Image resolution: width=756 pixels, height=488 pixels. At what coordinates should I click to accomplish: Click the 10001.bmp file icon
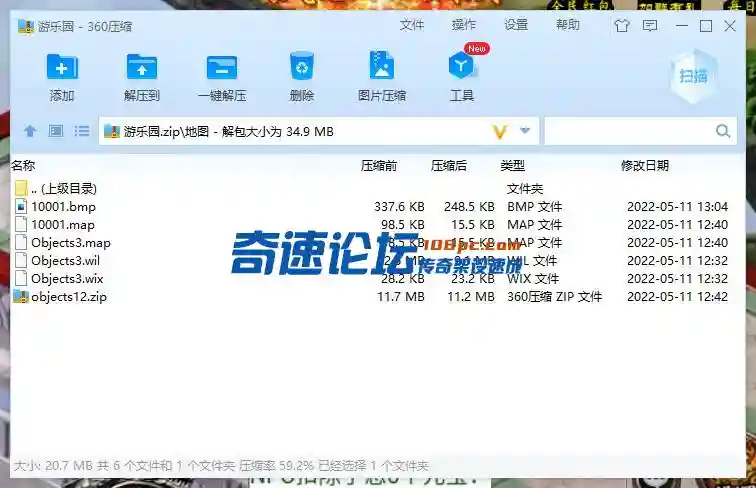21,206
